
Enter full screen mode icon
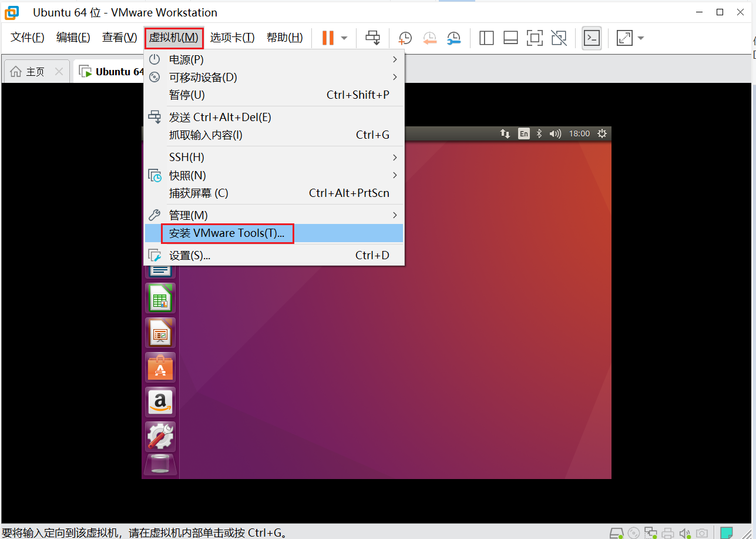click(535, 38)
